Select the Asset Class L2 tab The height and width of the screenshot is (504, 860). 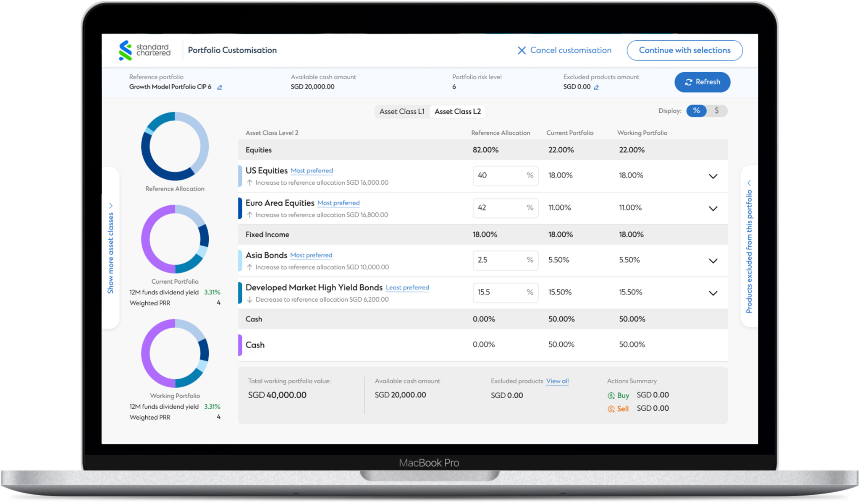(457, 112)
